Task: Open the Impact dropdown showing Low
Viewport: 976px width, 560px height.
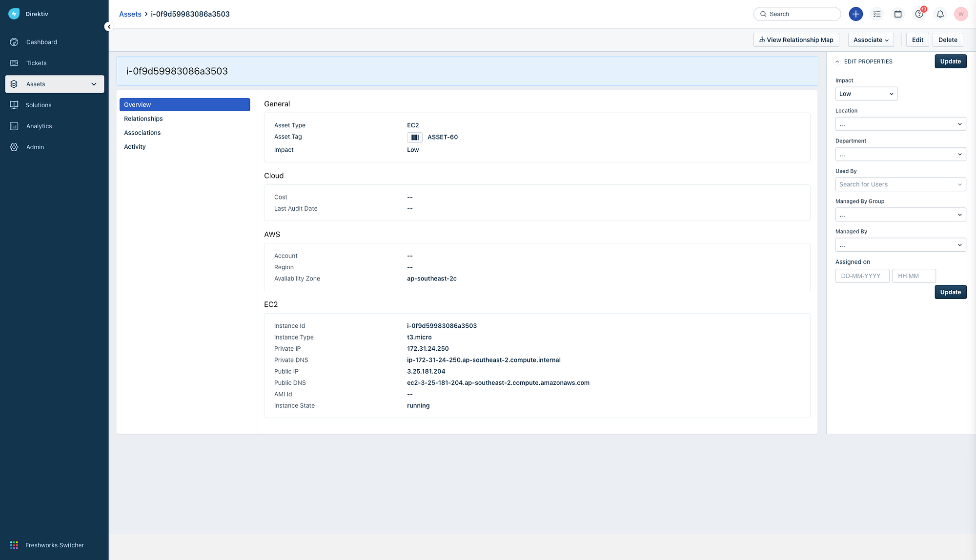Action: coord(866,94)
